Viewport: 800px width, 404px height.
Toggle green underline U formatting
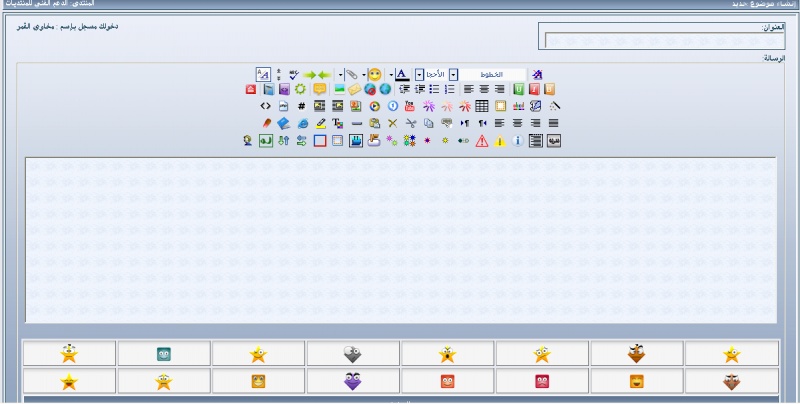(x=518, y=89)
